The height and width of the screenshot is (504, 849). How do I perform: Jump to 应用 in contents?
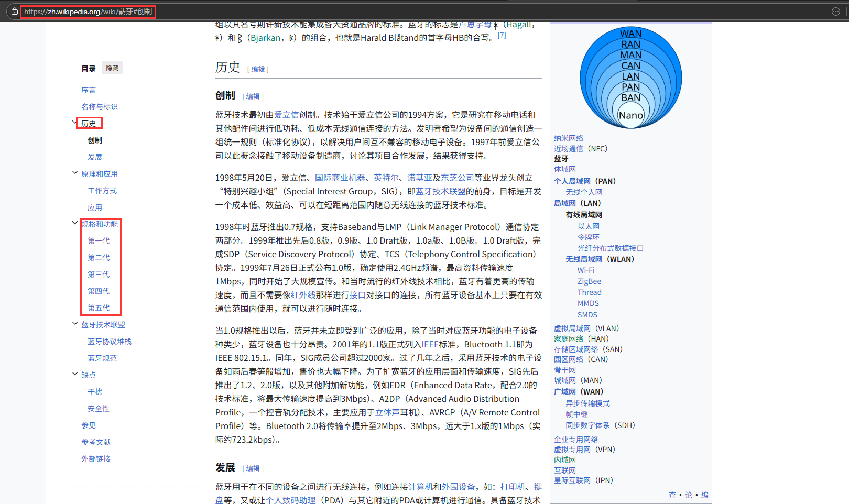95,207
